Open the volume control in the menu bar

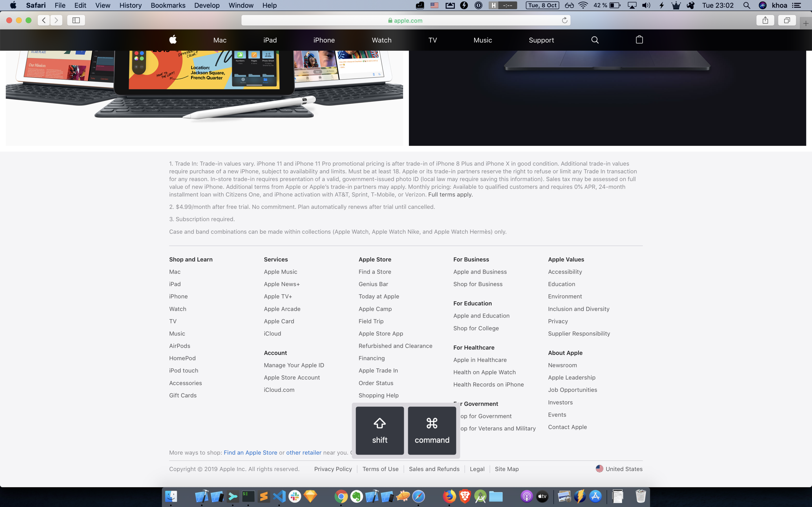(x=646, y=5)
